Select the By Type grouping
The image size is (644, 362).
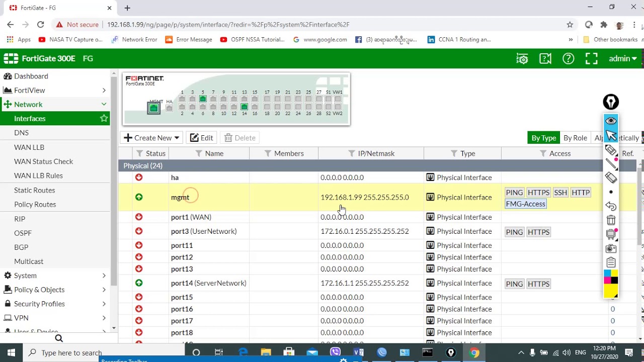543,138
